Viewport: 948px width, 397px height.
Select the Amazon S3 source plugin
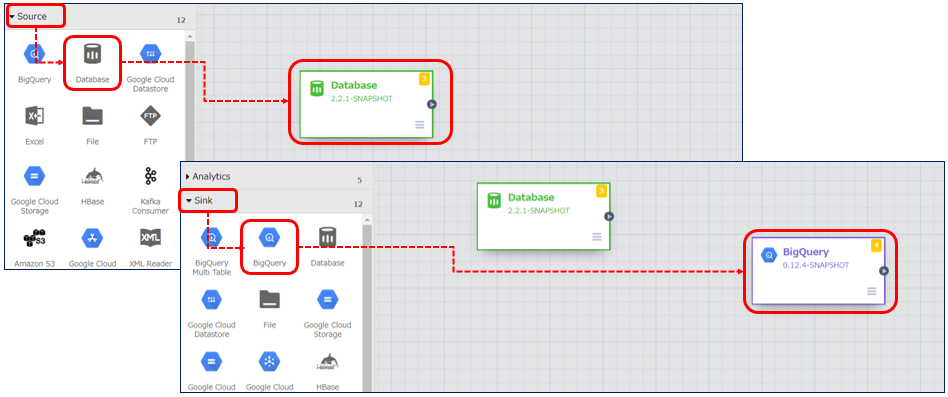(x=34, y=239)
